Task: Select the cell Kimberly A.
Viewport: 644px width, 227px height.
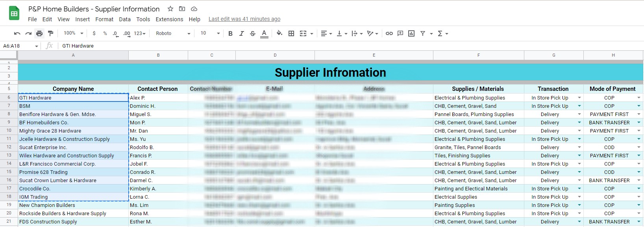Action: coord(158,188)
